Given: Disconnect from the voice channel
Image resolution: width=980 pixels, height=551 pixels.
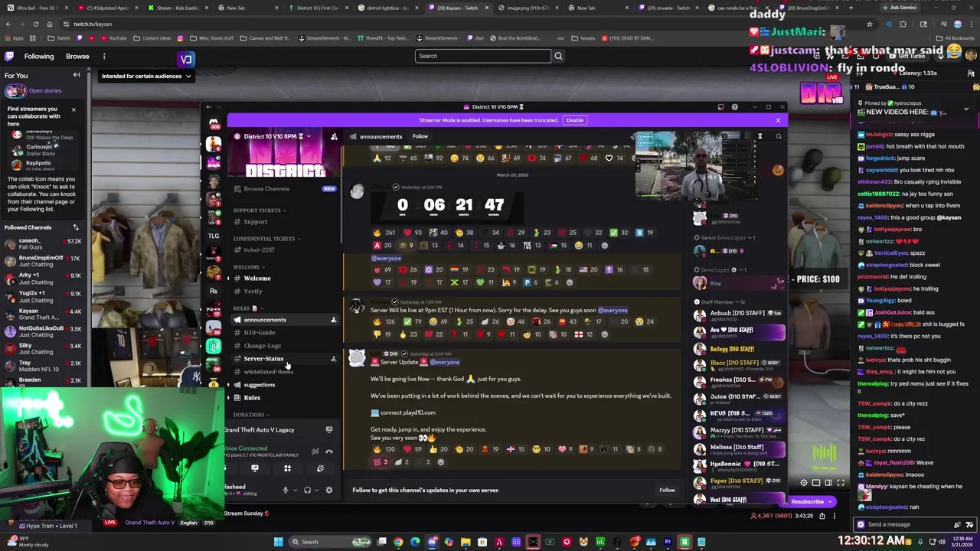Looking at the screenshot, I should tap(329, 452).
